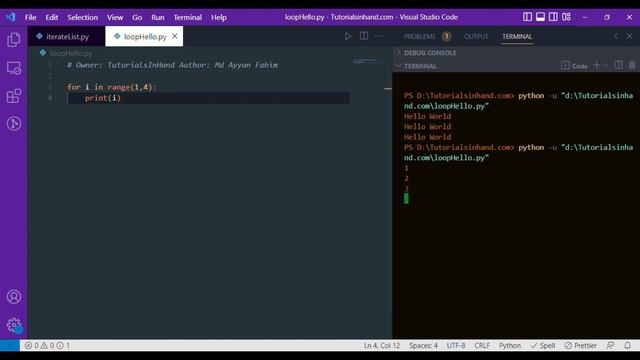Toggle the bottom panel layout icon
This screenshot has width=640, height=360.
click(540, 17)
